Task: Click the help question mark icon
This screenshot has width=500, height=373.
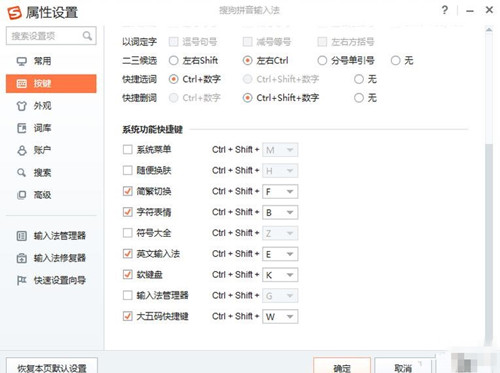Action: coord(444,10)
